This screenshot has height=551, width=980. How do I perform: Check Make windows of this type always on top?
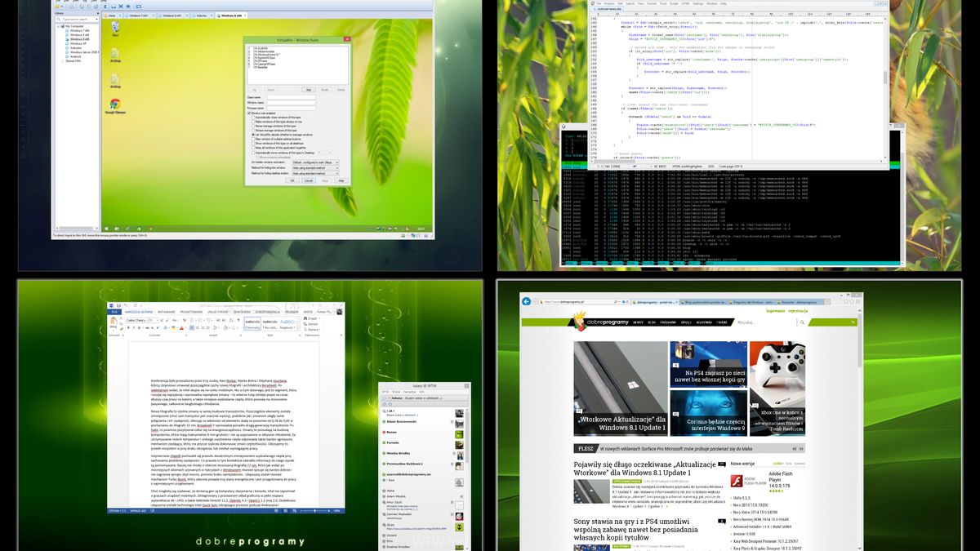pos(253,122)
